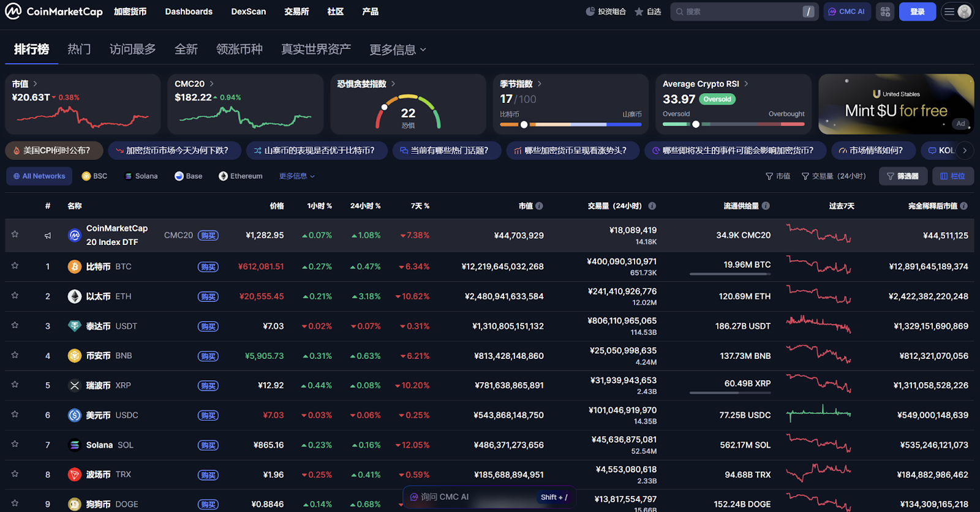
Task: Star USDT row for watchlist
Action: (15, 325)
